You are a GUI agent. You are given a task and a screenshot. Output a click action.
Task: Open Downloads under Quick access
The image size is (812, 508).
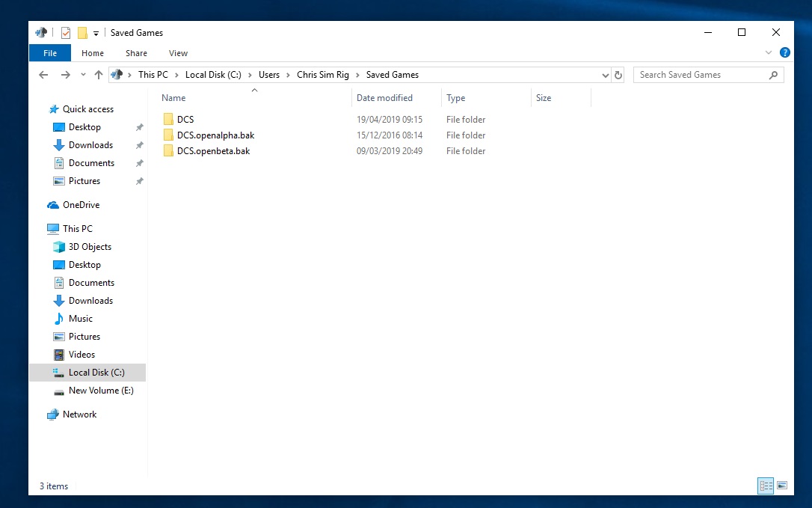[x=90, y=145]
